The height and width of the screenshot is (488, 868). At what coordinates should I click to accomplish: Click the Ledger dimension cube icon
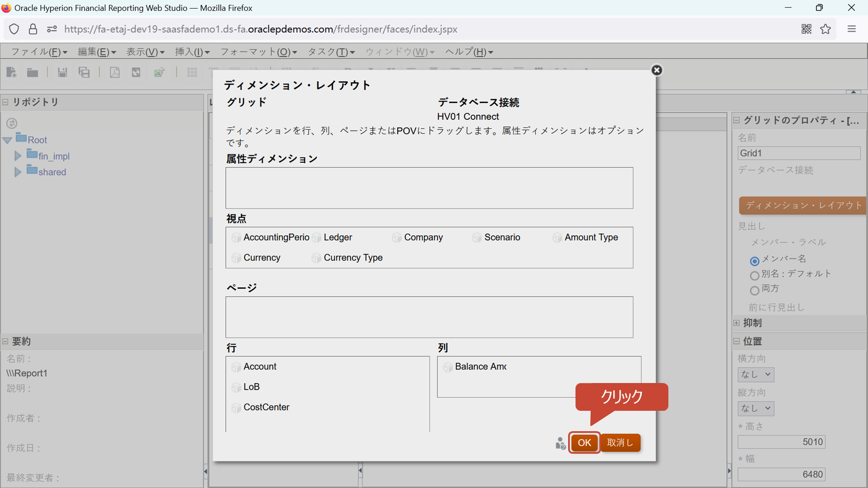click(x=317, y=238)
